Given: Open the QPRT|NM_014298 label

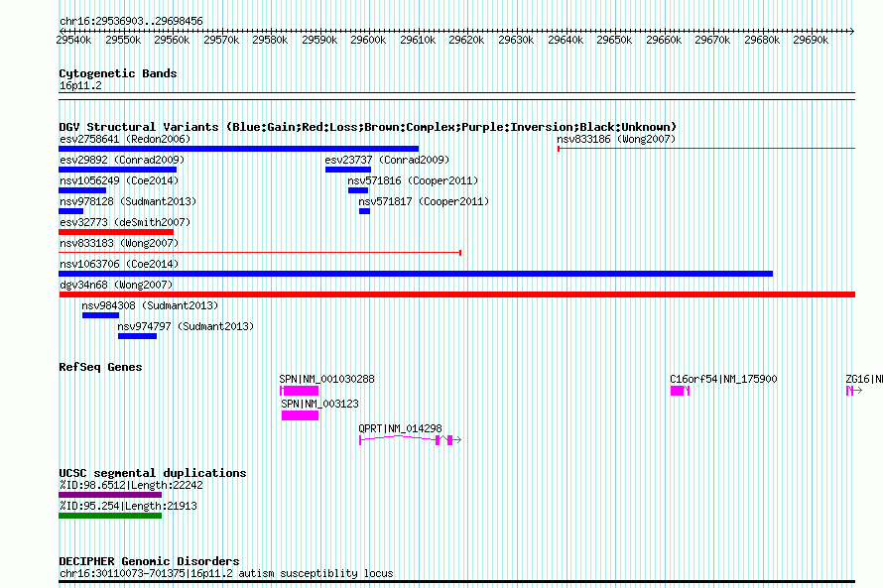Looking at the screenshot, I should (x=400, y=428).
